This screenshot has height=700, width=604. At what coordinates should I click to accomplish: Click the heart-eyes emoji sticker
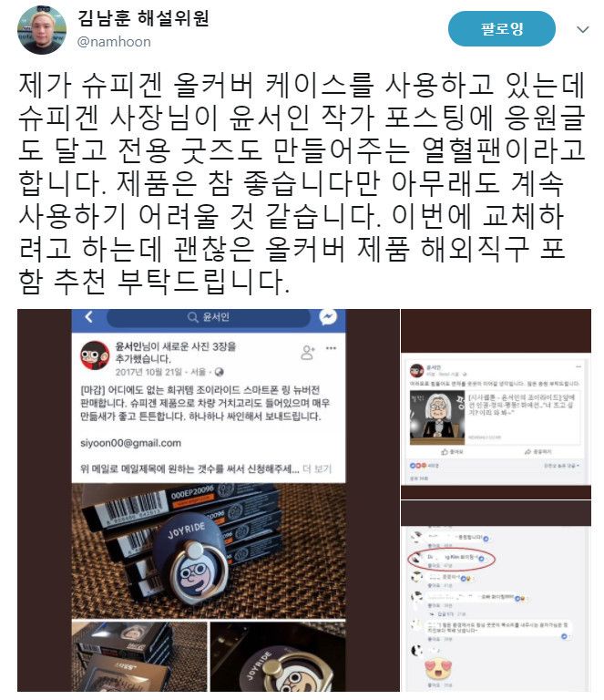438,669
